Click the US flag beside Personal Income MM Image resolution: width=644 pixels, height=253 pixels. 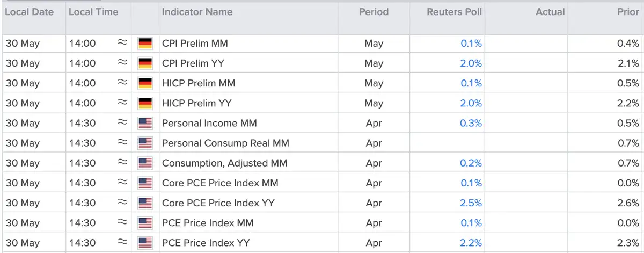pos(145,123)
